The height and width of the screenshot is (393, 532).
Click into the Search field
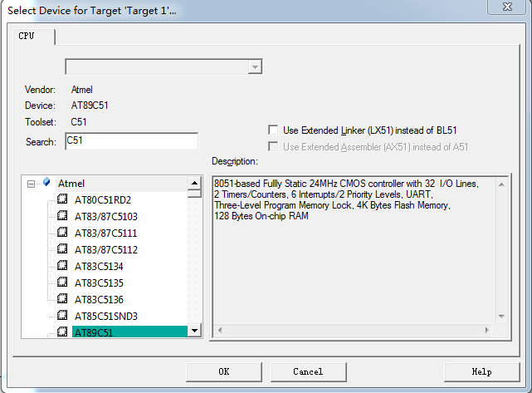coord(132,141)
